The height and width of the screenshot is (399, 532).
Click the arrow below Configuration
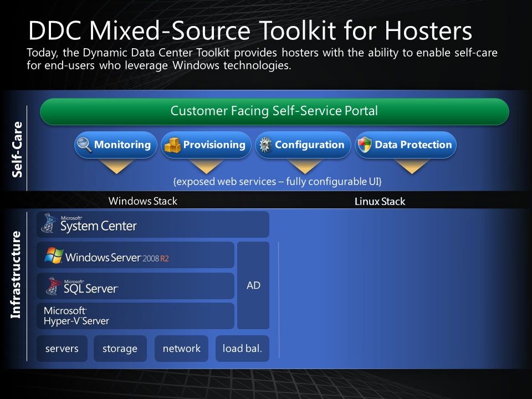click(x=304, y=166)
